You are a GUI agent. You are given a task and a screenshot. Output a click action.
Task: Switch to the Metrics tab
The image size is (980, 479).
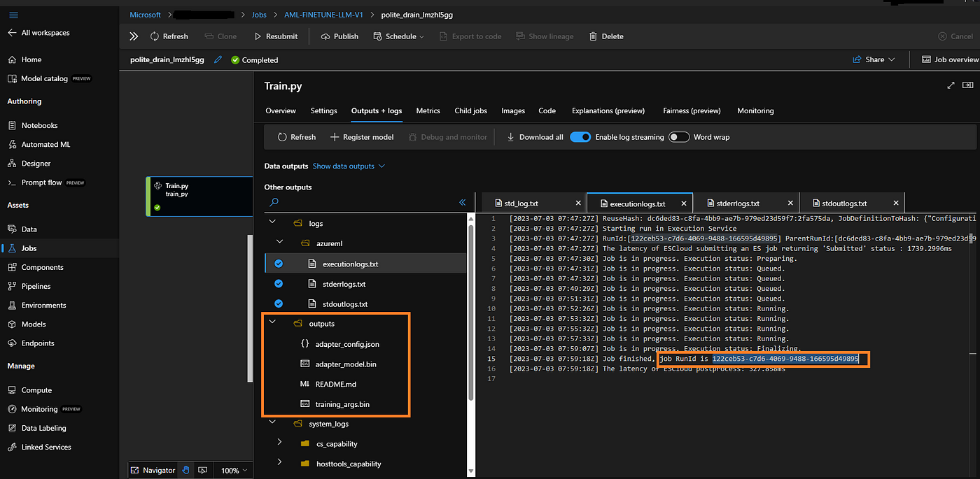coord(428,110)
